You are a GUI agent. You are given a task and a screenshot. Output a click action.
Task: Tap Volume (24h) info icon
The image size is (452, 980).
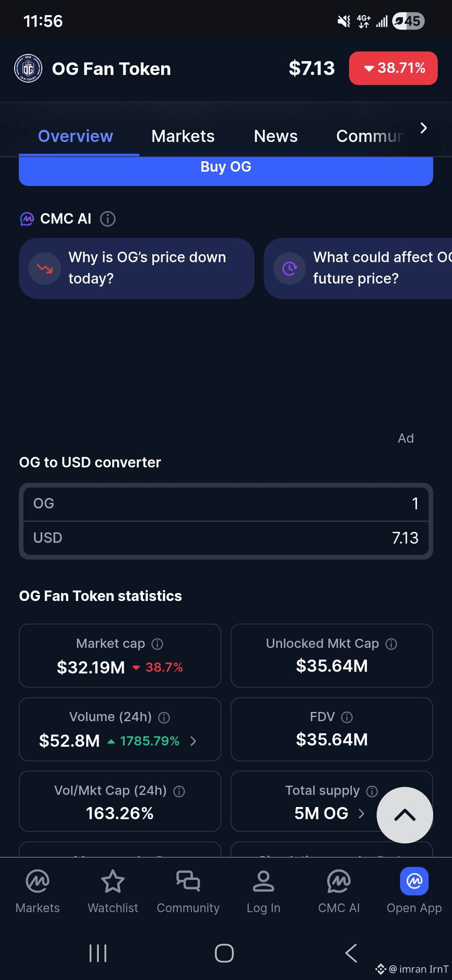click(x=164, y=717)
